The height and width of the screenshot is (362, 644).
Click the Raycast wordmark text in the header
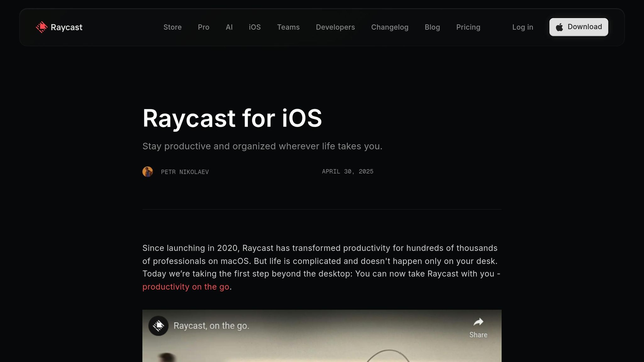(66, 27)
